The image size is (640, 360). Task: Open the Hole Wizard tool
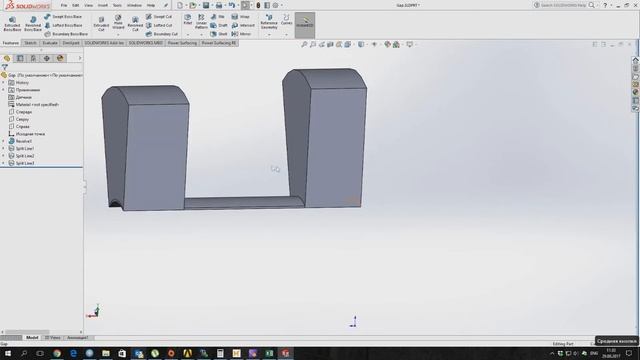click(x=118, y=22)
